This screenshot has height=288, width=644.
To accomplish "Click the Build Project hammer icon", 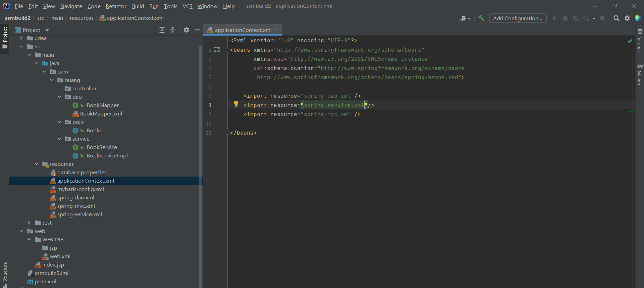I will [481, 18].
